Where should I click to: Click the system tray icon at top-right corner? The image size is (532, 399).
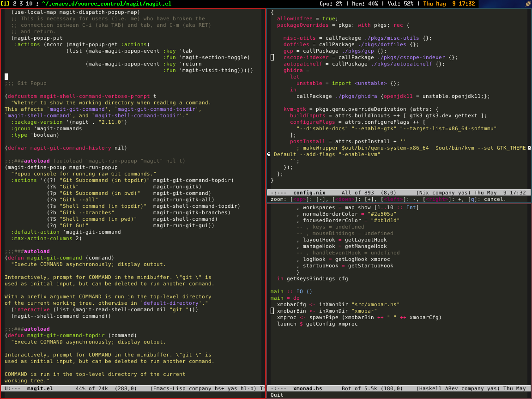click(x=528, y=4)
